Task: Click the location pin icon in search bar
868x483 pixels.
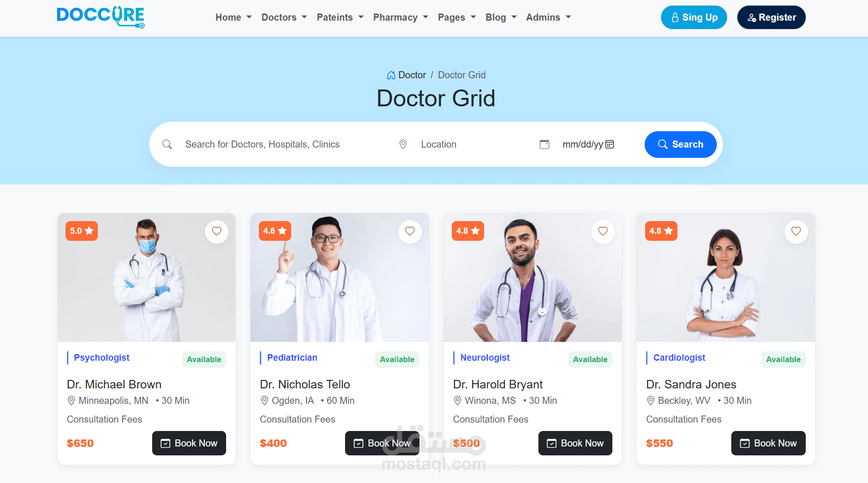Action: pos(403,144)
